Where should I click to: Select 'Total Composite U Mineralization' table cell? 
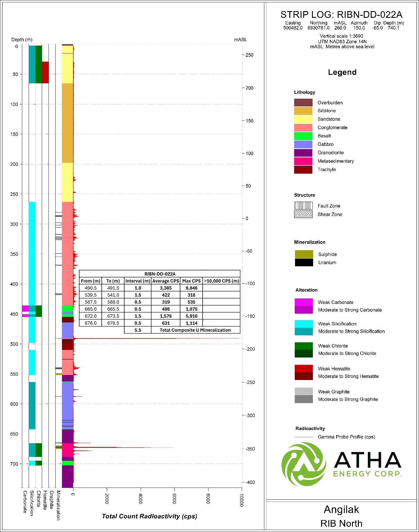(x=195, y=330)
